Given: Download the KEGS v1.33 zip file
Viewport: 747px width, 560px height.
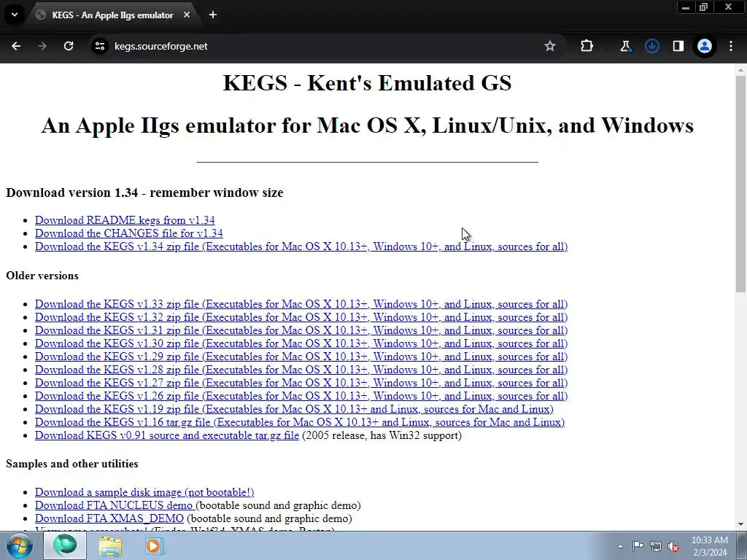Looking at the screenshot, I should coord(301,304).
